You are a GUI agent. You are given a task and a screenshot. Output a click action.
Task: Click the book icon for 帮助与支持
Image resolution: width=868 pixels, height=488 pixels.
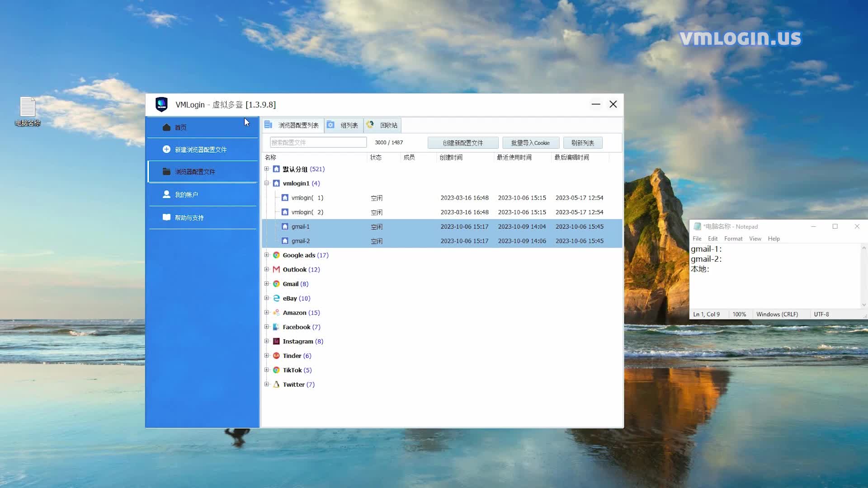coord(166,217)
